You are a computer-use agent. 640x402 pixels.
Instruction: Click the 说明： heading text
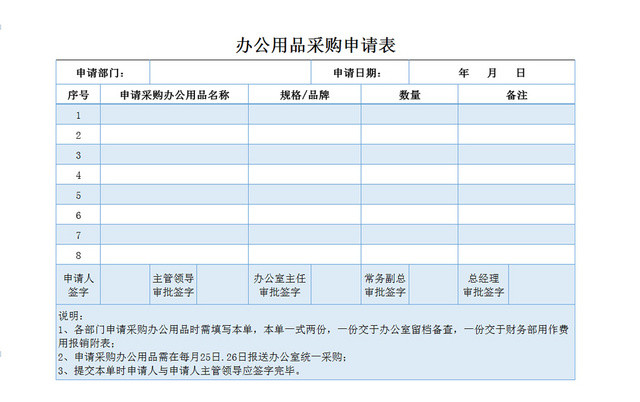[71, 315]
